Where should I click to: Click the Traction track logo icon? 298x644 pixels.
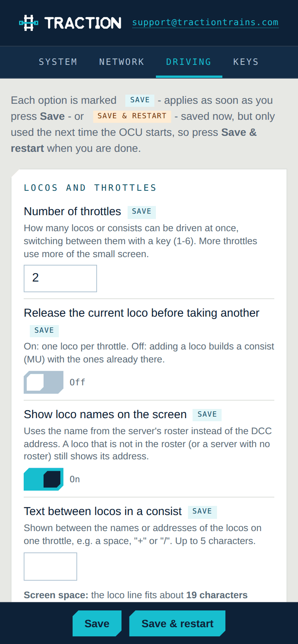pyautogui.click(x=29, y=23)
